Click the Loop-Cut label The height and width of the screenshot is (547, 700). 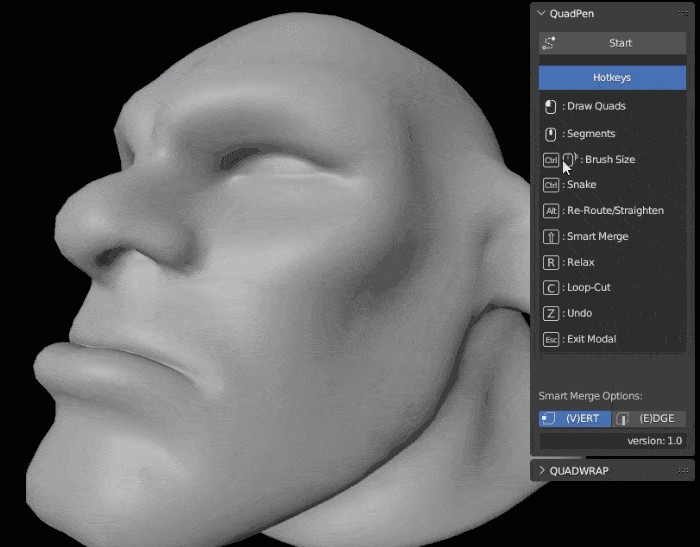589,287
